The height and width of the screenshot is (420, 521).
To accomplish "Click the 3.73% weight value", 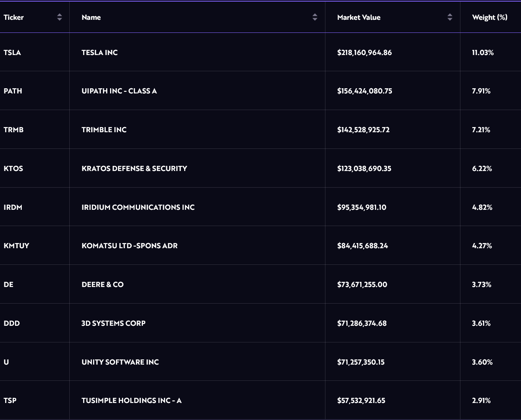I will click(x=482, y=285).
